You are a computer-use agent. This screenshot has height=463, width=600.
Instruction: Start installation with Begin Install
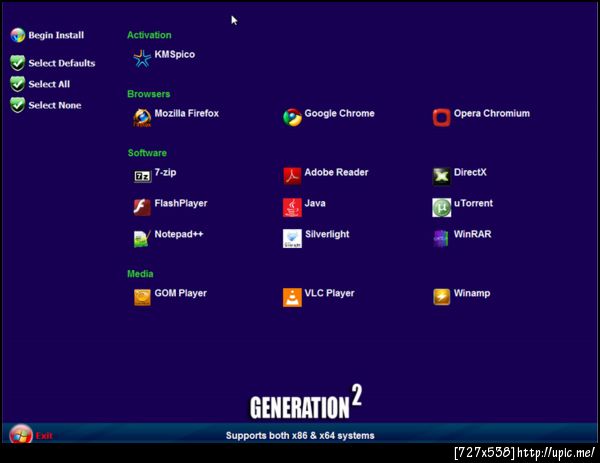click(56, 35)
